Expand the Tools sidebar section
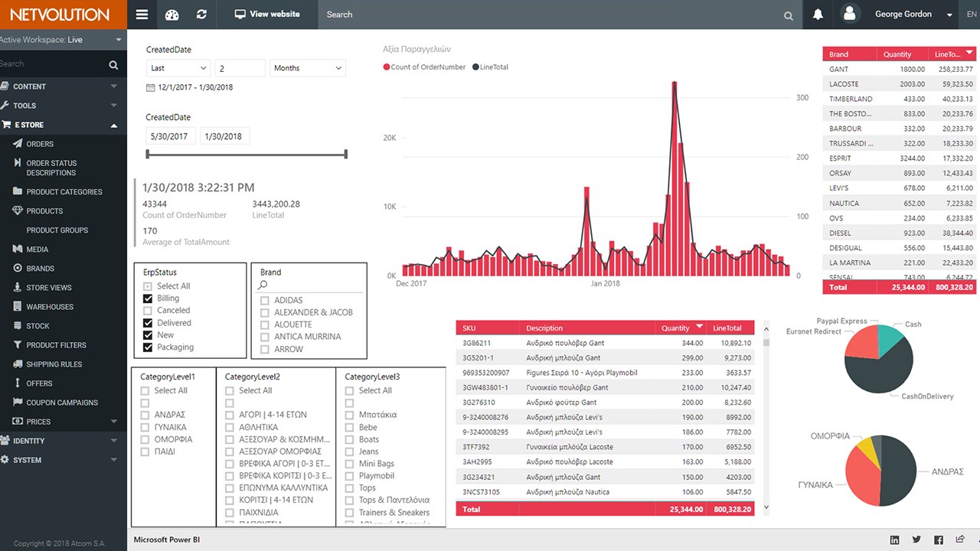Viewport: 980px width, 551px height. click(64, 106)
